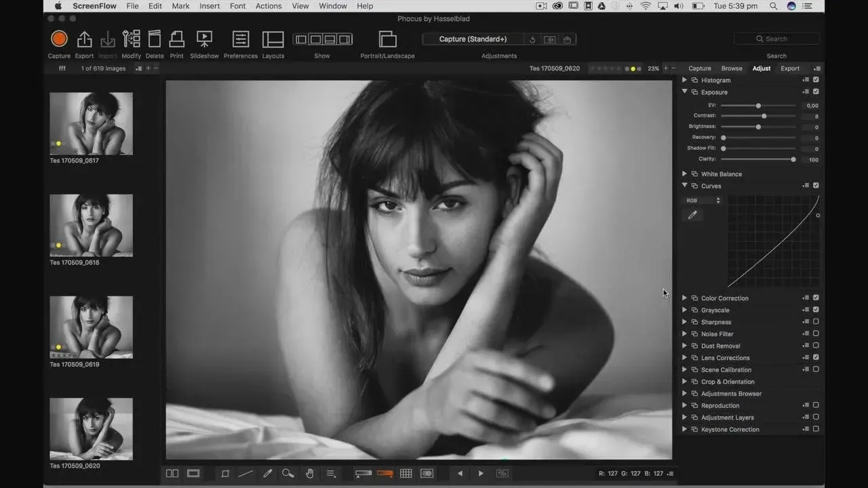Toggle Portrait/Landscape orientation icon

(x=387, y=39)
